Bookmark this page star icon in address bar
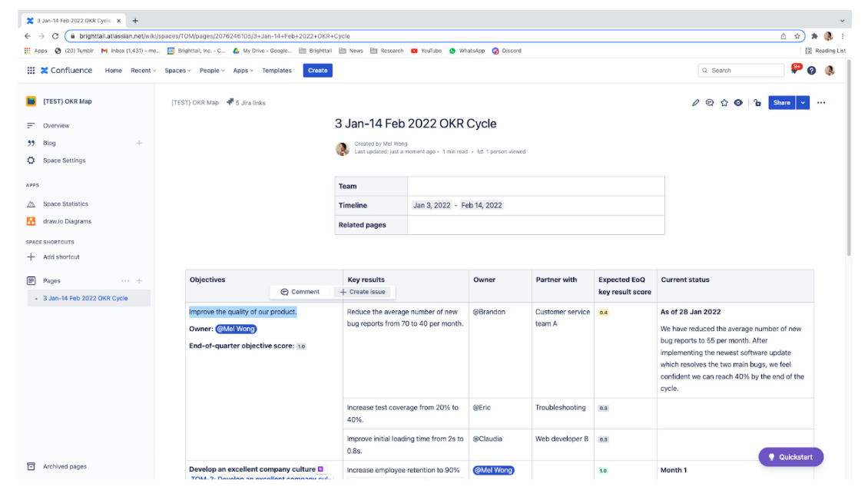Screen dimensions: 868x500 click(x=797, y=36)
